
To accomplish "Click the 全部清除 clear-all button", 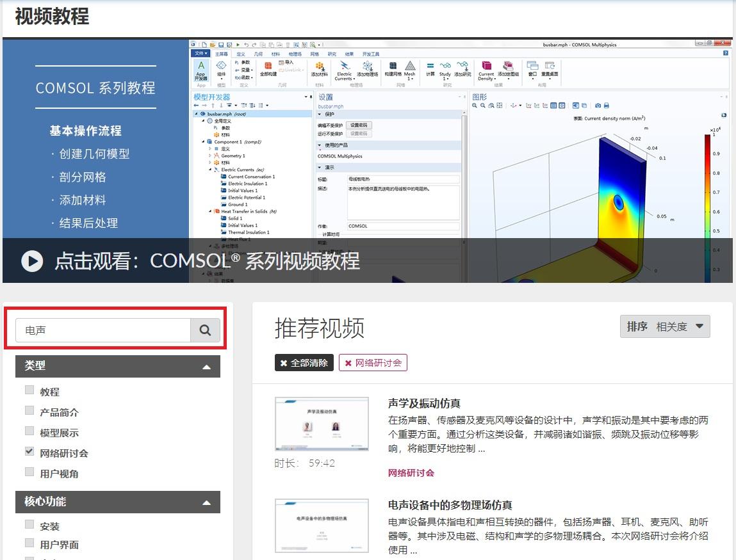I will [303, 362].
